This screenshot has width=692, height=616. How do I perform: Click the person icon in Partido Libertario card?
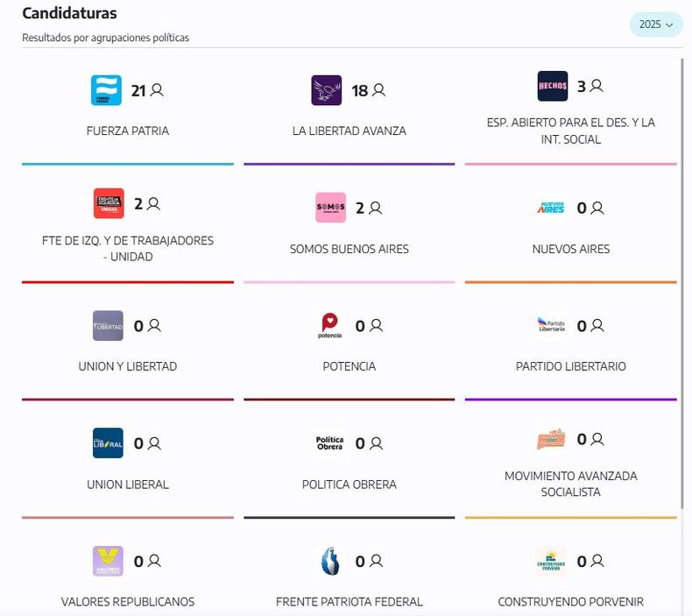tap(597, 325)
